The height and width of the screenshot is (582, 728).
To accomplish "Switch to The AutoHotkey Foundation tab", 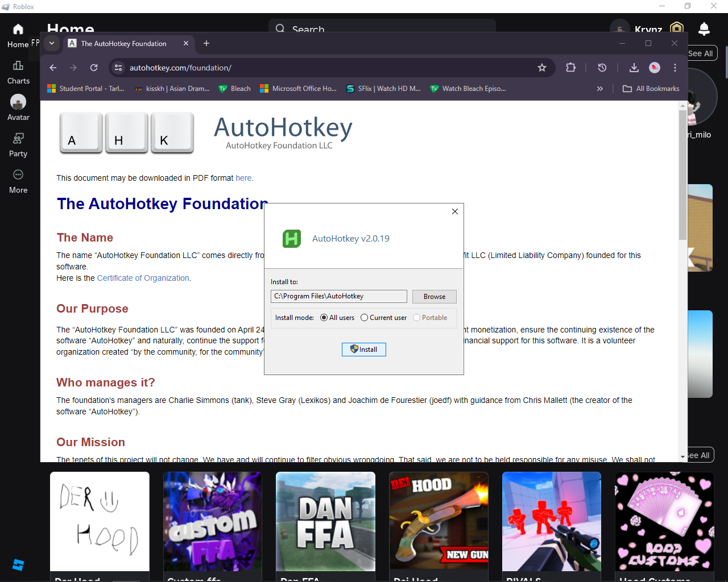I will tap(128, 43).
